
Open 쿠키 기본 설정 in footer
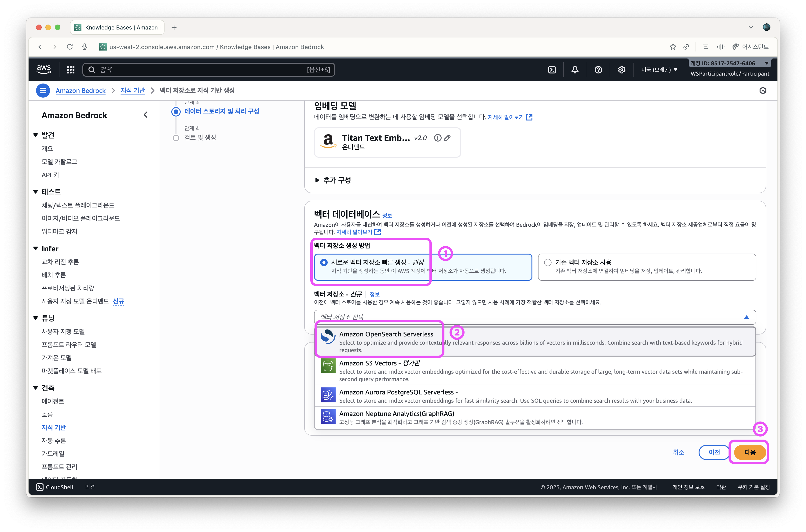click(753, 487)
